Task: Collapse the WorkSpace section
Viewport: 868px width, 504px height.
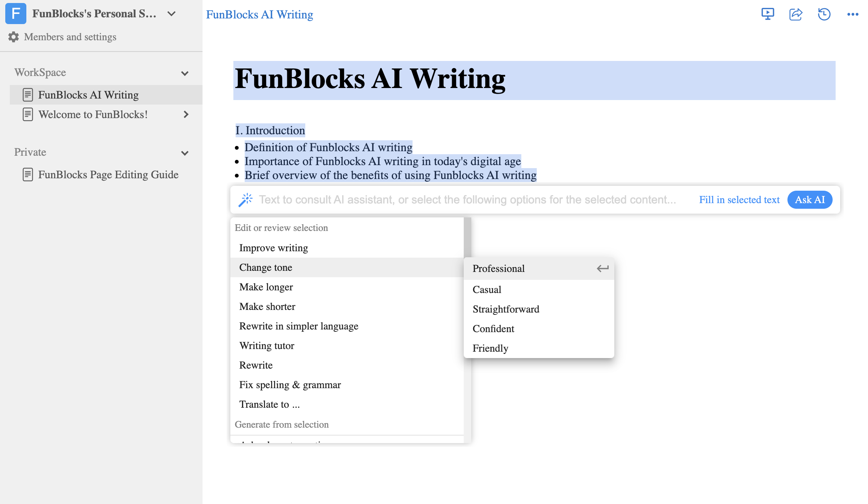Action: click(x=185, y=73)
